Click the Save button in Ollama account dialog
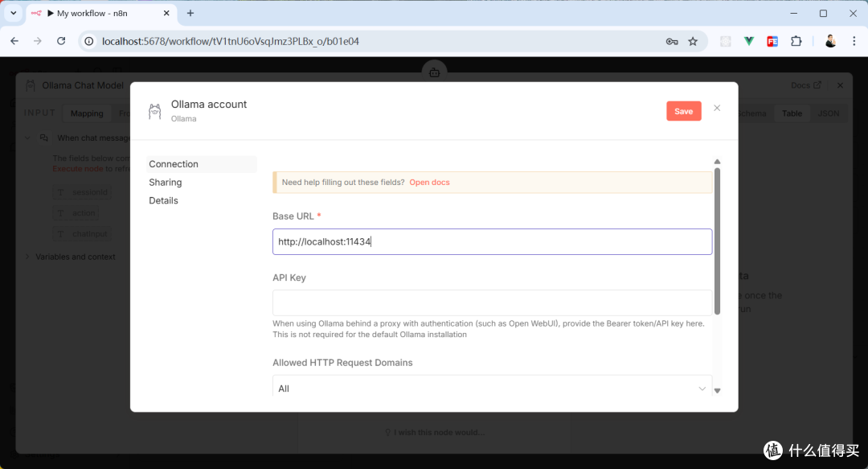The width and height of the screenshot is (868, 469). click(684, 111)
